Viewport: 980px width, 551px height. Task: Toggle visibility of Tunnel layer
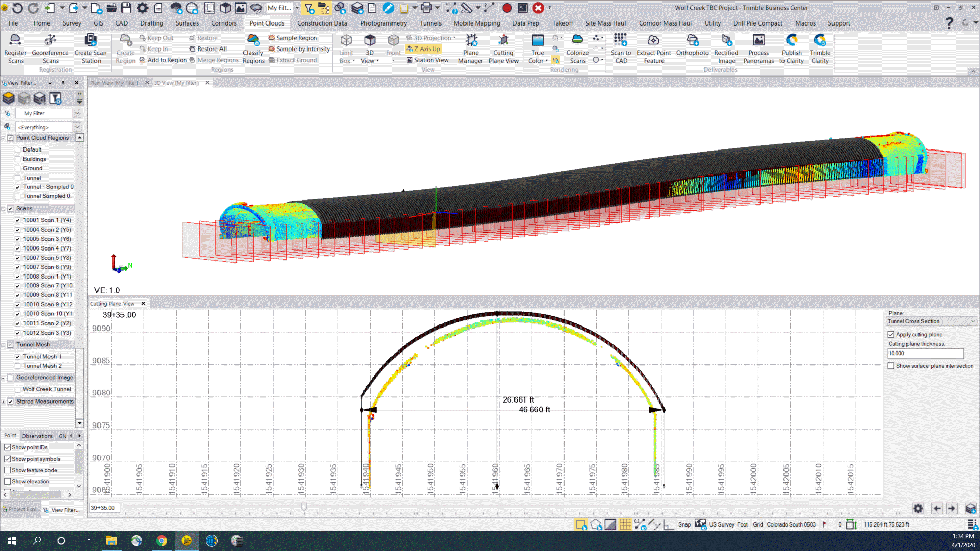(17, 177)
